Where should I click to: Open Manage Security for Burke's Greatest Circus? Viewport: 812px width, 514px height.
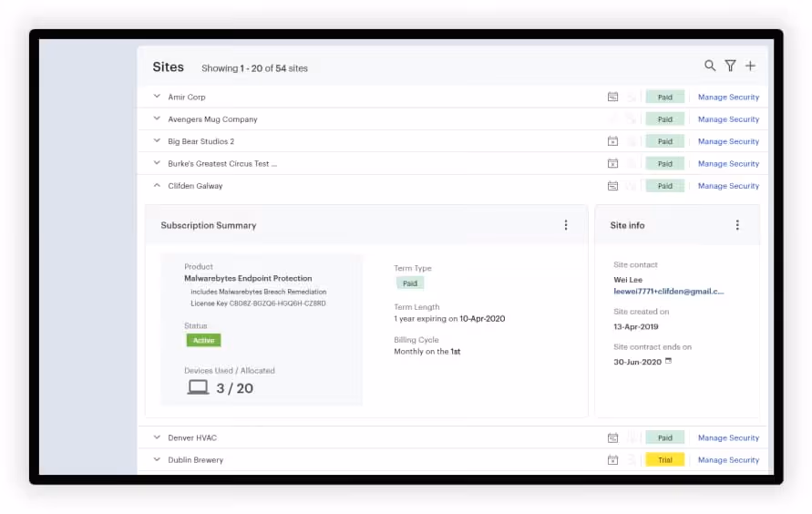(x=728, y=163)
